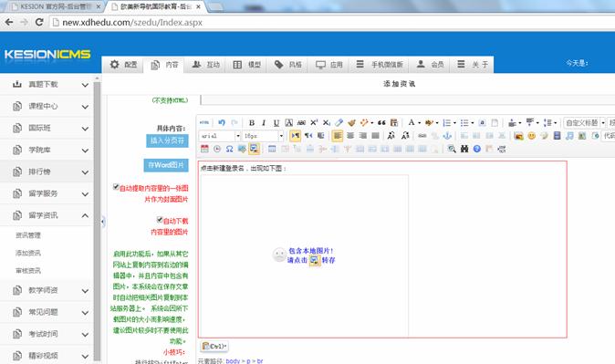Open the blue help icon
615x364 pixels.
(x=477, y=149)
